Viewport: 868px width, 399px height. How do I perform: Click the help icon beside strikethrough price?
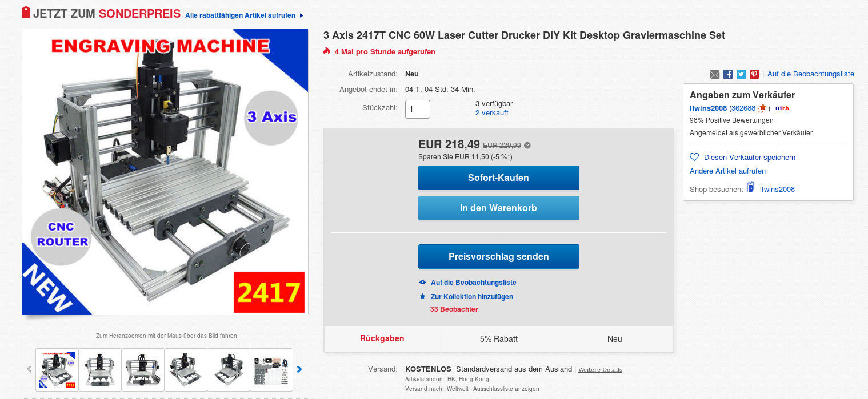coord(527,145)
